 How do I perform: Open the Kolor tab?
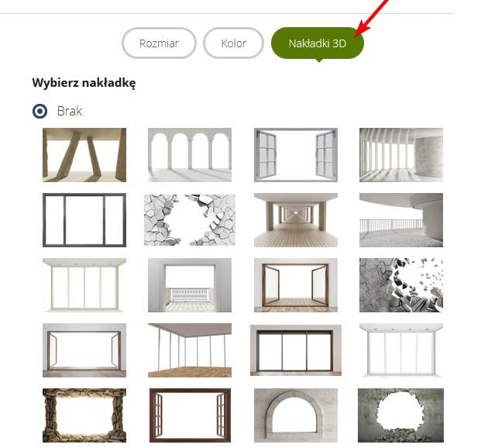pyautogui.click(x=233, y=43)
